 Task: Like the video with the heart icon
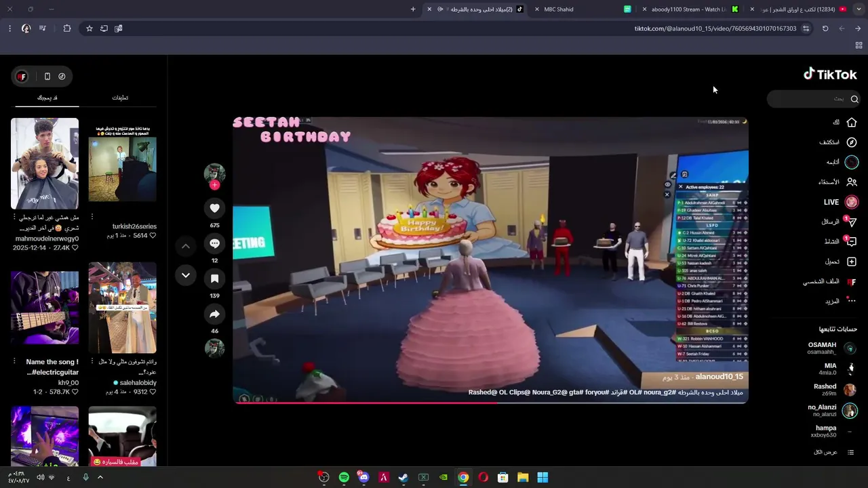tap(214, 208)
